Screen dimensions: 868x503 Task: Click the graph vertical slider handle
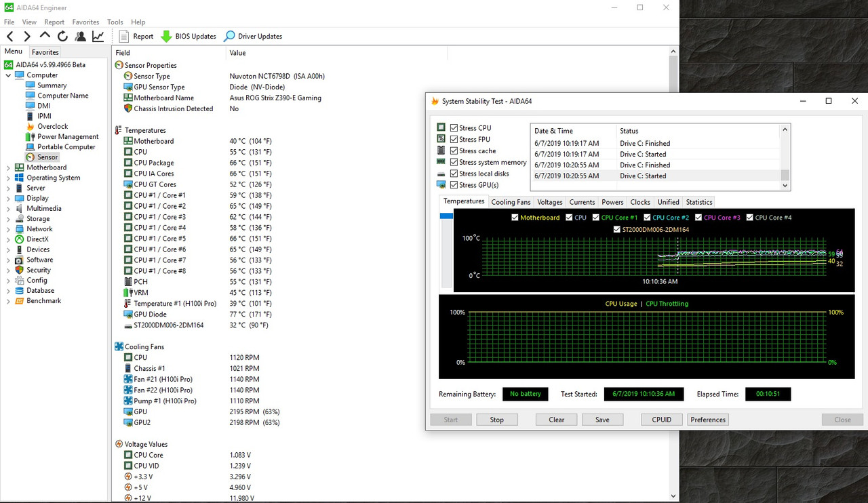click(446, 216)
